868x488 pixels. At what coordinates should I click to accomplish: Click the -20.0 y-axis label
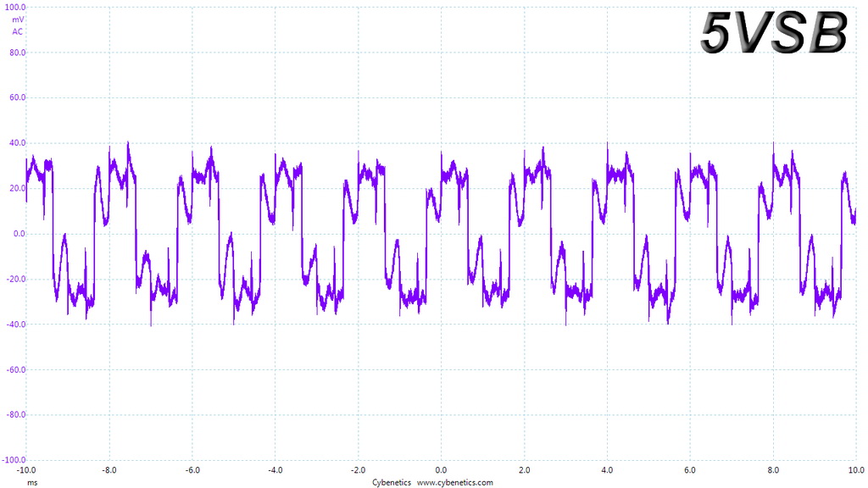click(15, 279)
